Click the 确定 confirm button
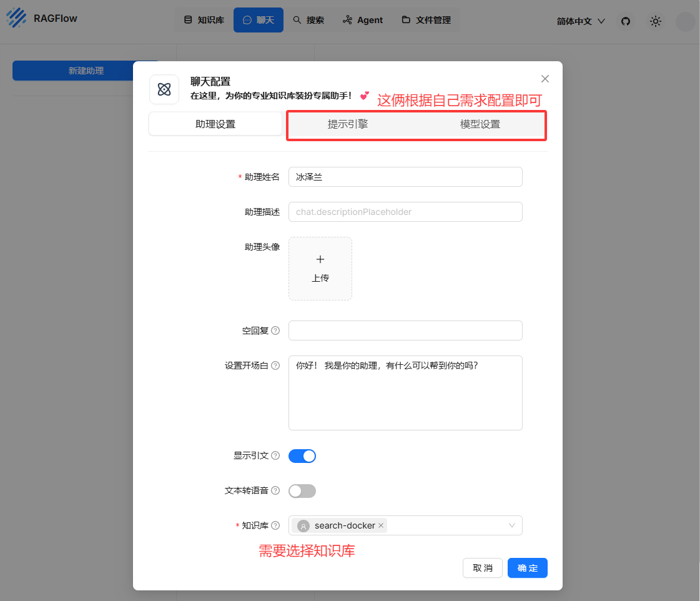The height and width of the screenshot is (601, 700). 527,568
